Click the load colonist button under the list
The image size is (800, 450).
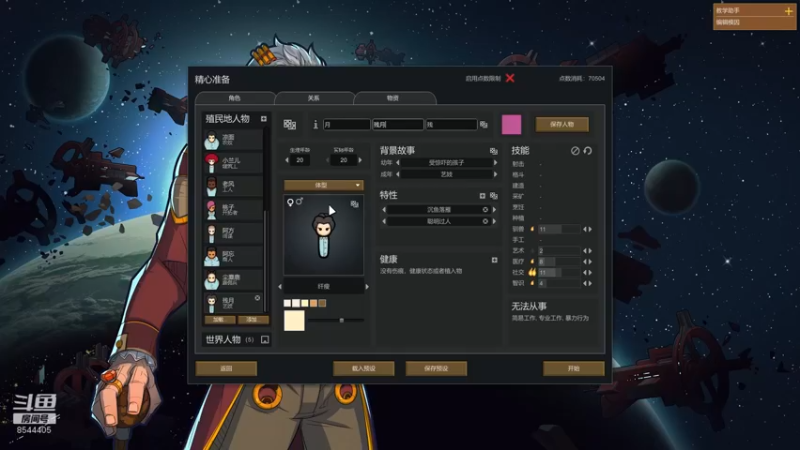[x=220, y=320]
